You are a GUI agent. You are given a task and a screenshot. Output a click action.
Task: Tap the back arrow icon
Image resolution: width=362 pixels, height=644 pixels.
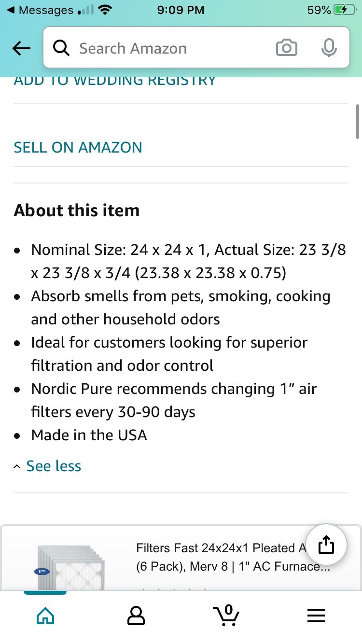click(x=21, y=48)
